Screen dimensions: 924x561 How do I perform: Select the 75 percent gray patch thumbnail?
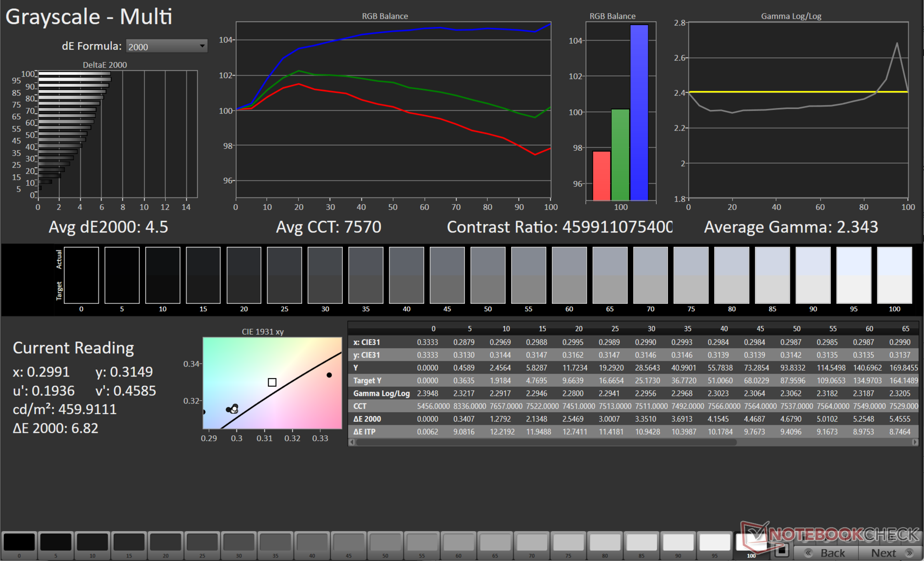pos(568,543)
